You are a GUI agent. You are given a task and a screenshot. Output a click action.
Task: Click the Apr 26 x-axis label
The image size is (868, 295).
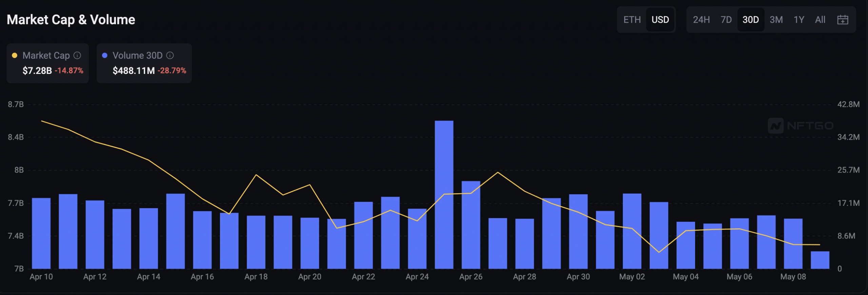pos(471,277)
